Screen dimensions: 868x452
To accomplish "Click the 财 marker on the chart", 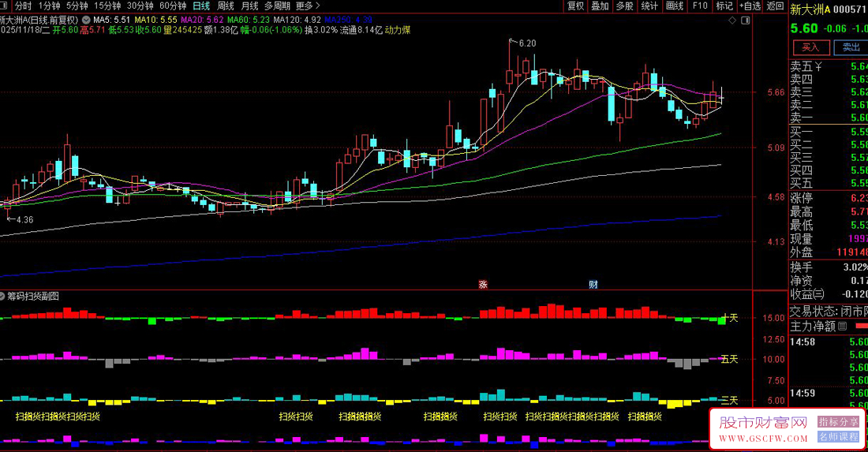I will [x=593, y=284].
